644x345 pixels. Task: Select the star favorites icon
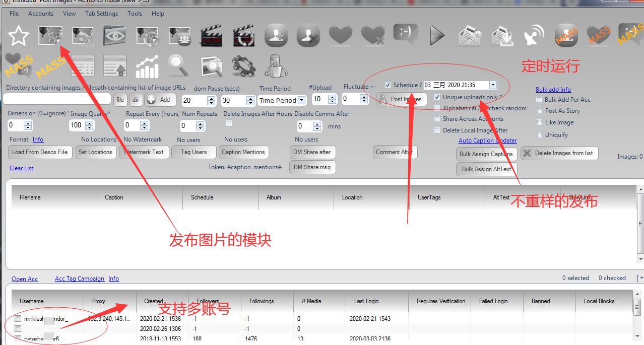[x=18, y=35]
